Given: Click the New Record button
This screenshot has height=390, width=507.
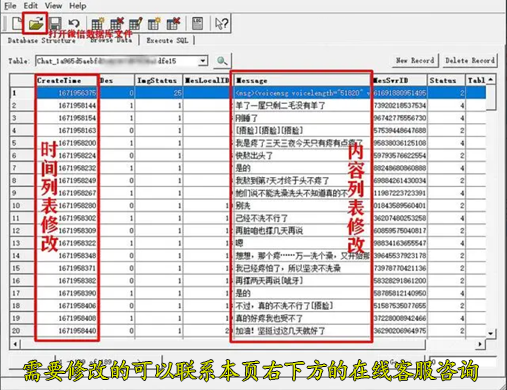Looking at the screenshot, I should coord(415,61).
